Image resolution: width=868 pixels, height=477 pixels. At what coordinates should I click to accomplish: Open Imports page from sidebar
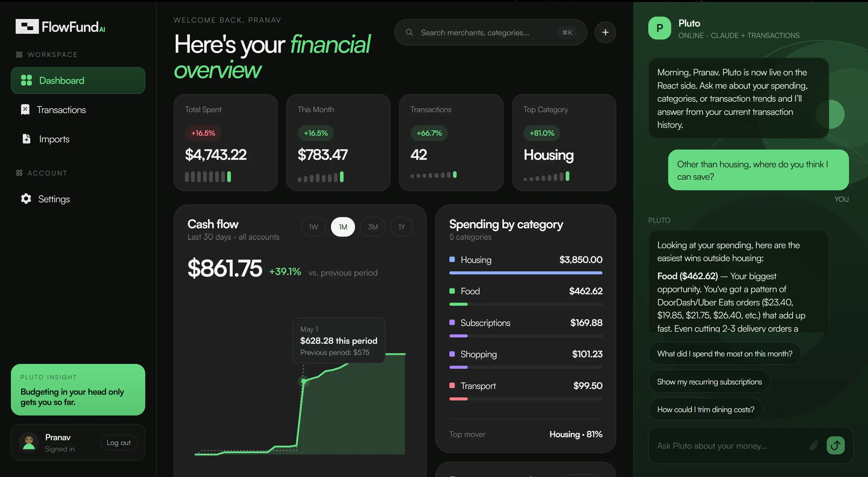tap(78, 139)
